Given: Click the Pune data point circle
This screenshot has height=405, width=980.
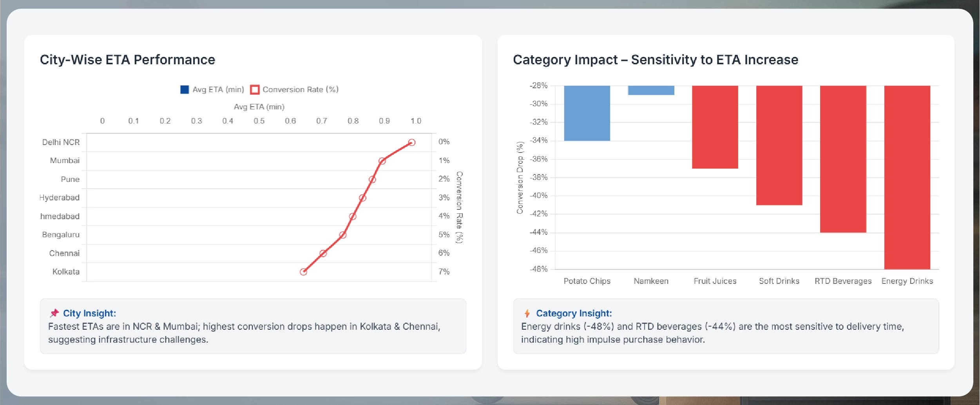Looking at the screenshot, I should click(x=372, y=180).
